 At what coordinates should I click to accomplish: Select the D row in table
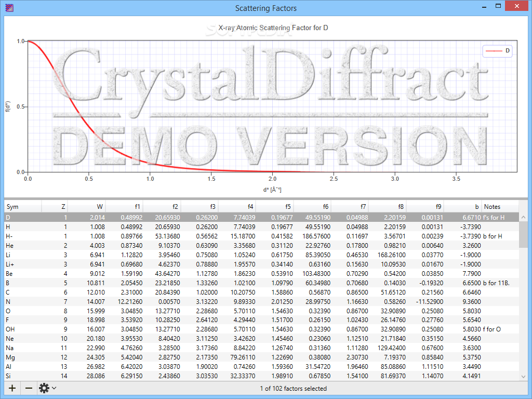[x=262, y=218]
